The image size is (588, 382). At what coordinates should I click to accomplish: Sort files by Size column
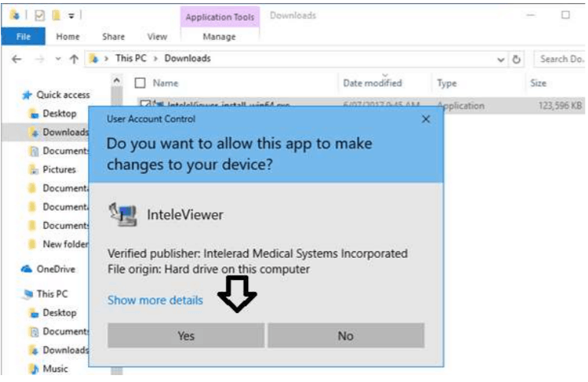(538, 83)
